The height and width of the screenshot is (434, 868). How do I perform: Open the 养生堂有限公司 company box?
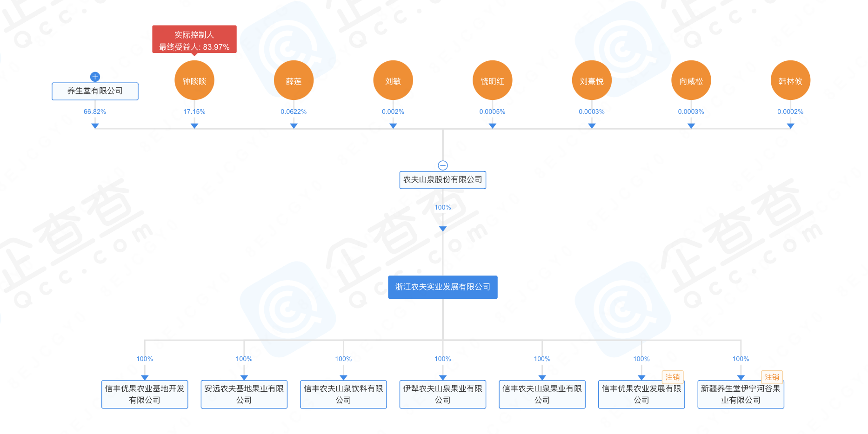coord(95,91)
